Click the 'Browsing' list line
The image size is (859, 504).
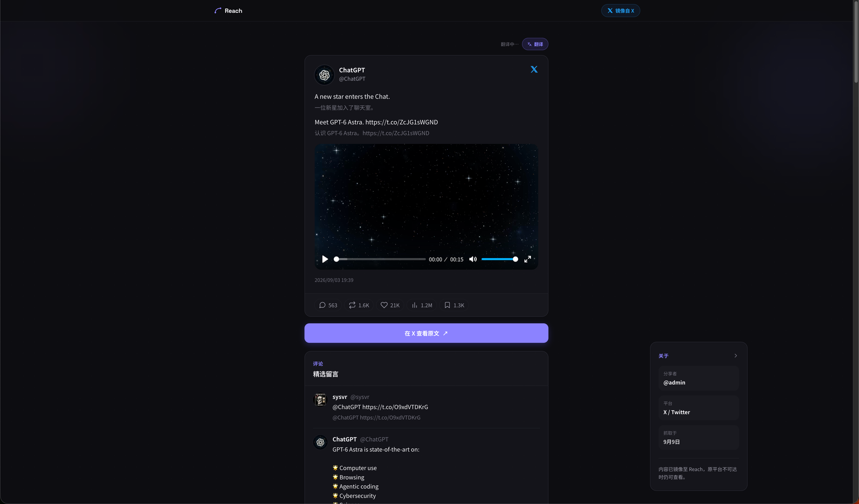(348, 478)
